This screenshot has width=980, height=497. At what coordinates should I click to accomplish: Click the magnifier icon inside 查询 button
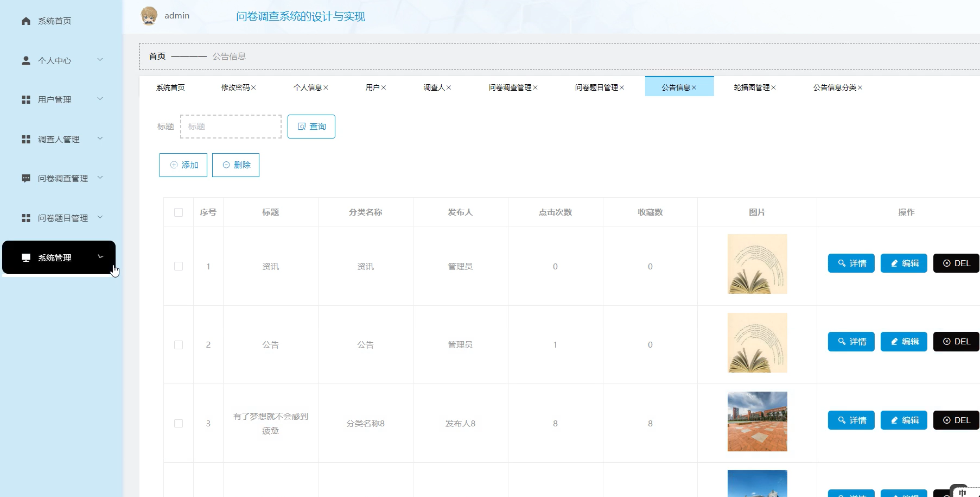pyautogui.click(x=302, y=127)
